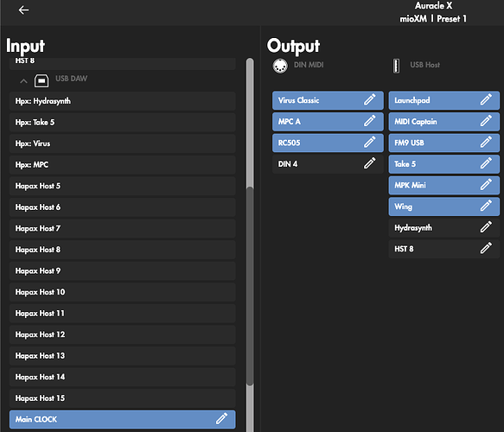Screen dimensions: 504x432
Task: Edit the Wing output name
Action: tap(486, 206)
